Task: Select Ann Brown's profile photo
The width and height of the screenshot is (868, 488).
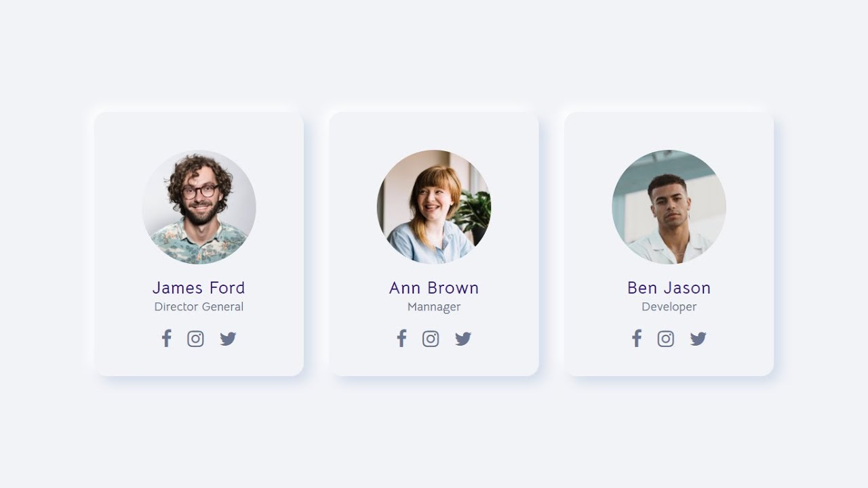Action: pos(434,207)
